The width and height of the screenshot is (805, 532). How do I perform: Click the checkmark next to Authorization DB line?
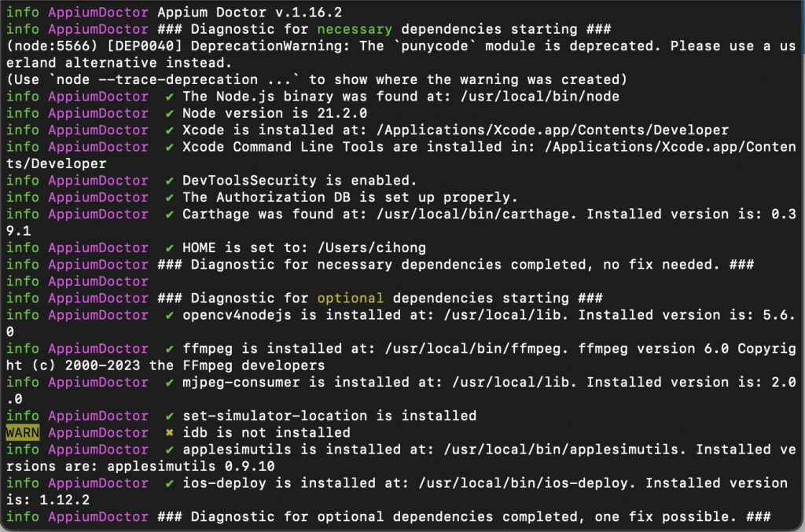tap(170, 198)
